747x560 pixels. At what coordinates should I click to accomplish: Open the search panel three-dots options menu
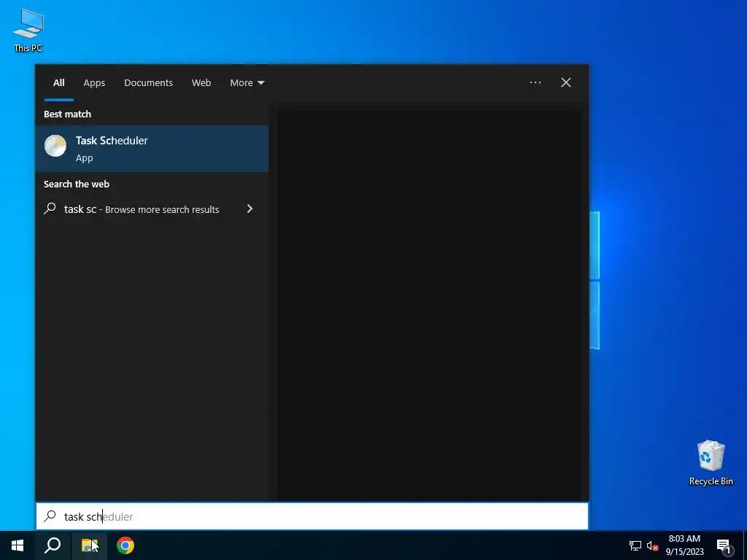coord(535,82)
